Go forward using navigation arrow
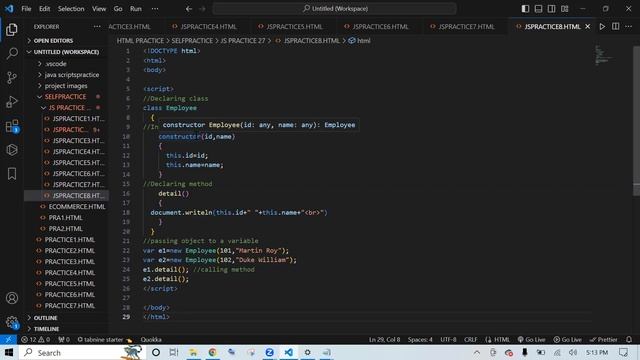Viewport: 640px width, 360px height. click(x=202, y=9)
